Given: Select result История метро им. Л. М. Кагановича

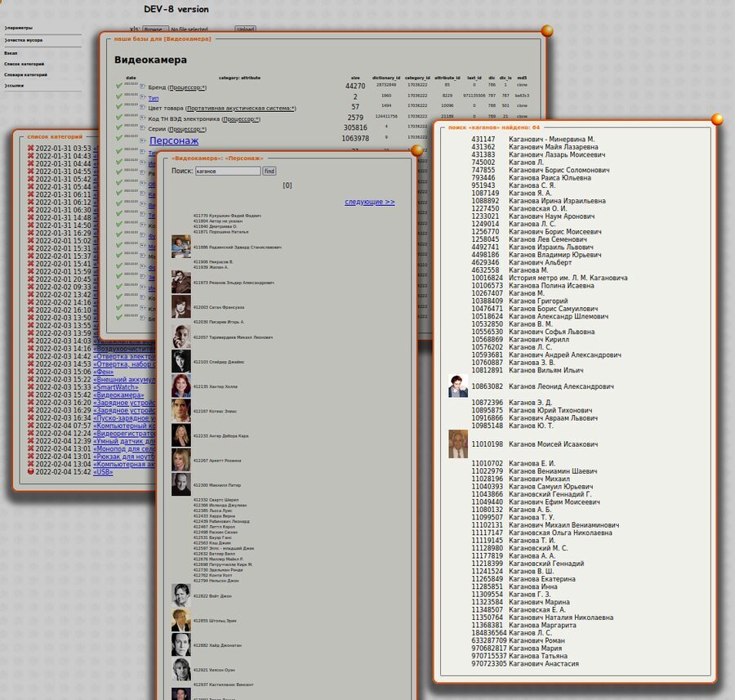Looking at the screenshot, I should [550, 278].
